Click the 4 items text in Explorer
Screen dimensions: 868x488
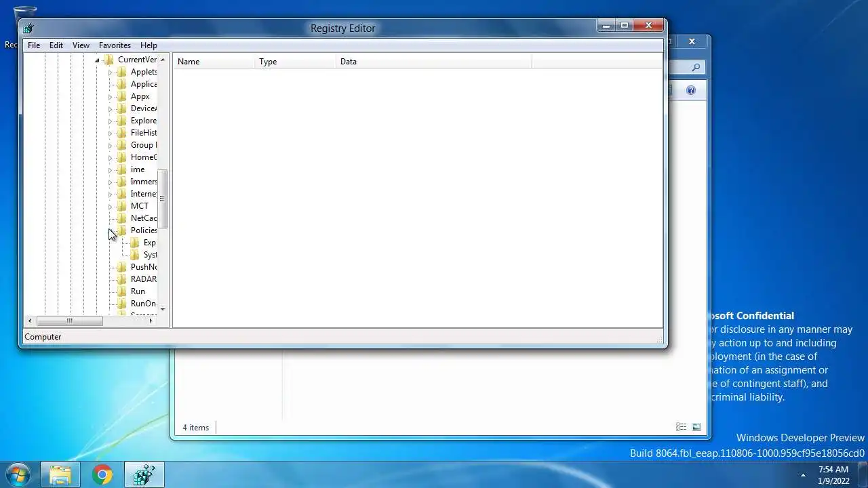[x=196, y=428]
